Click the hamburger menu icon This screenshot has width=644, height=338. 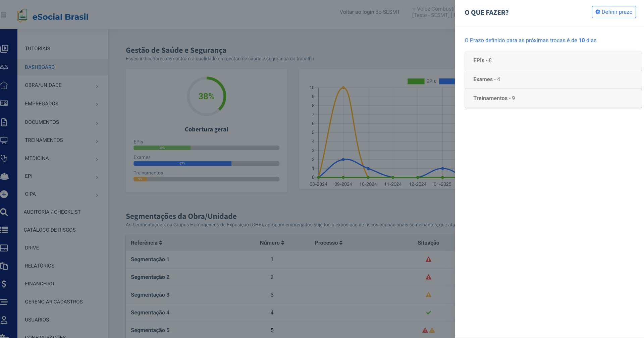point(4,15)
